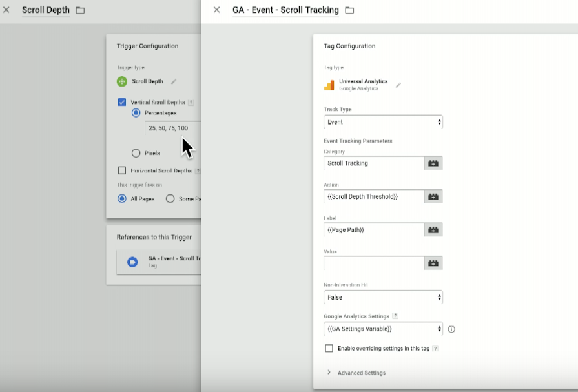Click the Trigger Configuration heading
Image resolution: width=578 pixels, height=392 pixels.
point(147,46)
